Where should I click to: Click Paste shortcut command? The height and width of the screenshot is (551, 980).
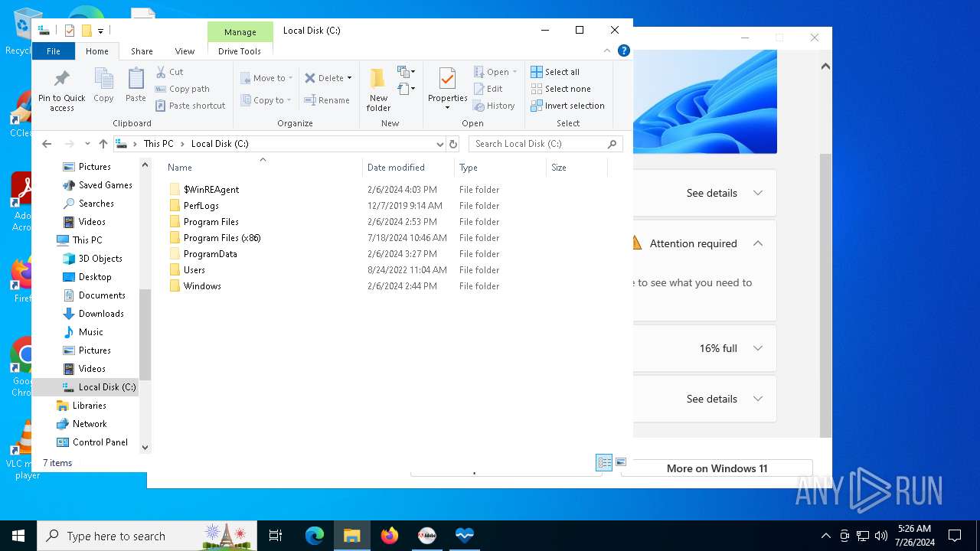pos(190,106)
